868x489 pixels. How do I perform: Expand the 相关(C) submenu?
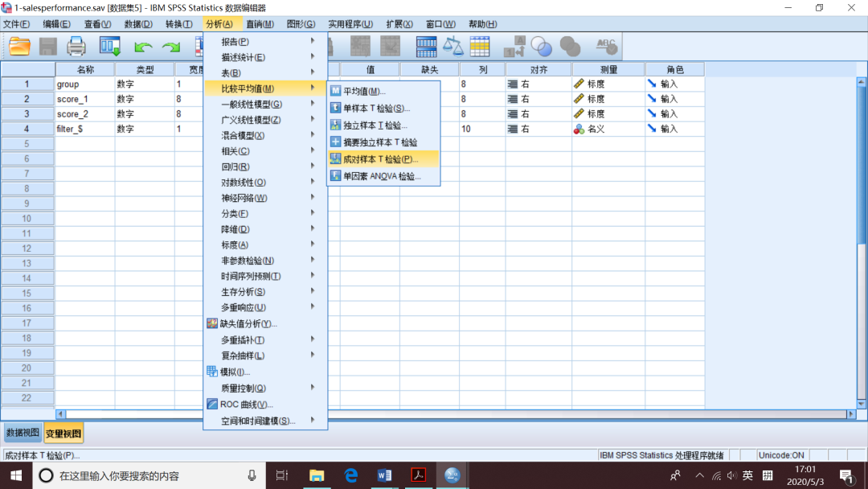[x=266, y=151]
